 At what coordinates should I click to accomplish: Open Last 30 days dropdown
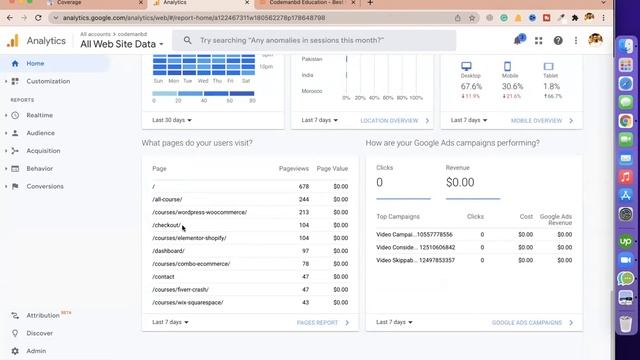172,120
